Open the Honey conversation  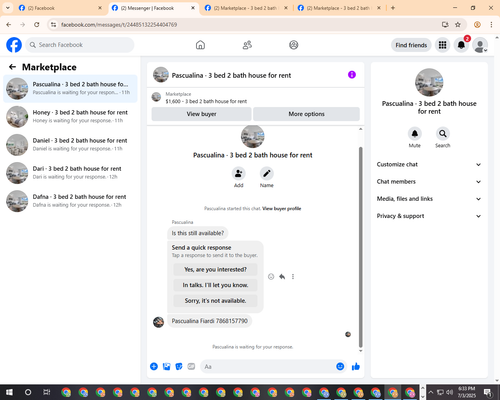click(70, 117)
